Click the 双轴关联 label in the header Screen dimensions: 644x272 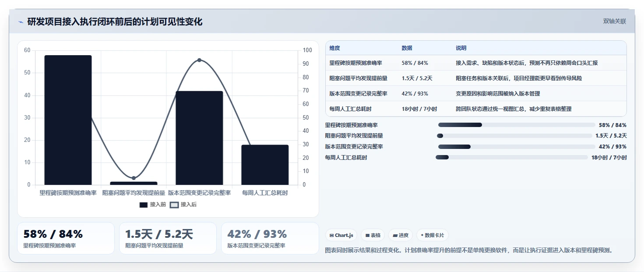[615, 21]
